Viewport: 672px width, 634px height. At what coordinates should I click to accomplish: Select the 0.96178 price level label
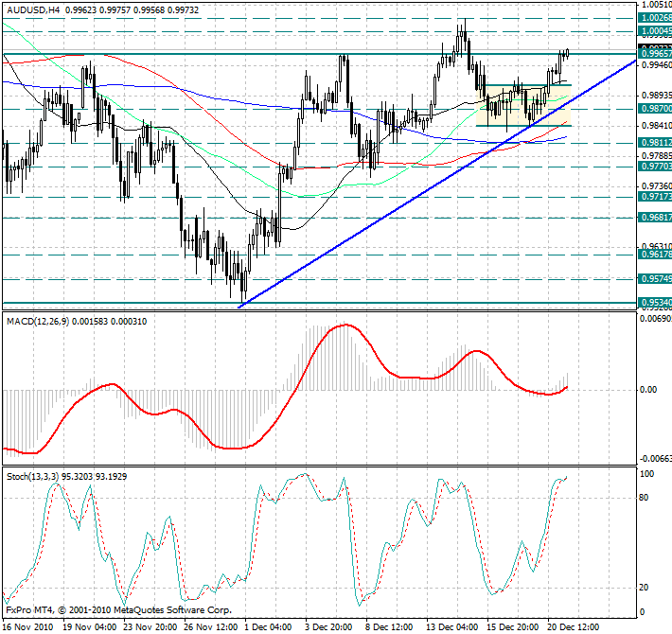655,255
